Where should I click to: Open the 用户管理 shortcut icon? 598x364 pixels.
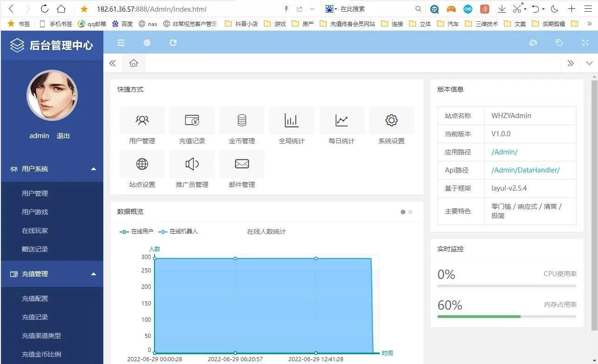coord(142,121)
